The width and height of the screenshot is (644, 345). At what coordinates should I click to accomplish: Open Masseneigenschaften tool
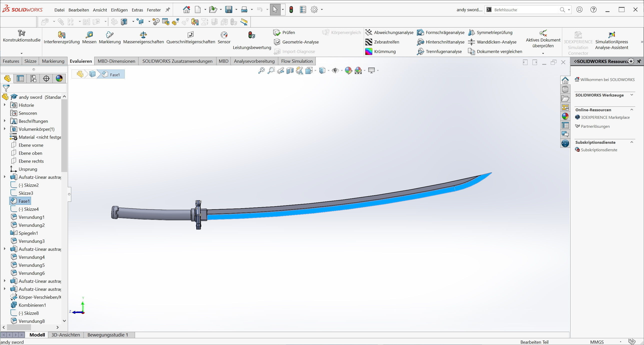[143, 37]
